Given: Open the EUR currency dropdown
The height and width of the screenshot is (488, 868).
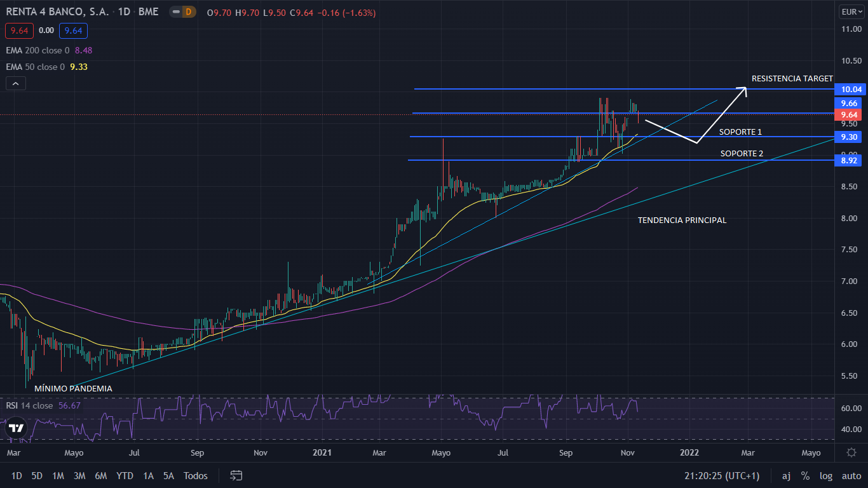Looking at the screenshot, I should 851,11.
